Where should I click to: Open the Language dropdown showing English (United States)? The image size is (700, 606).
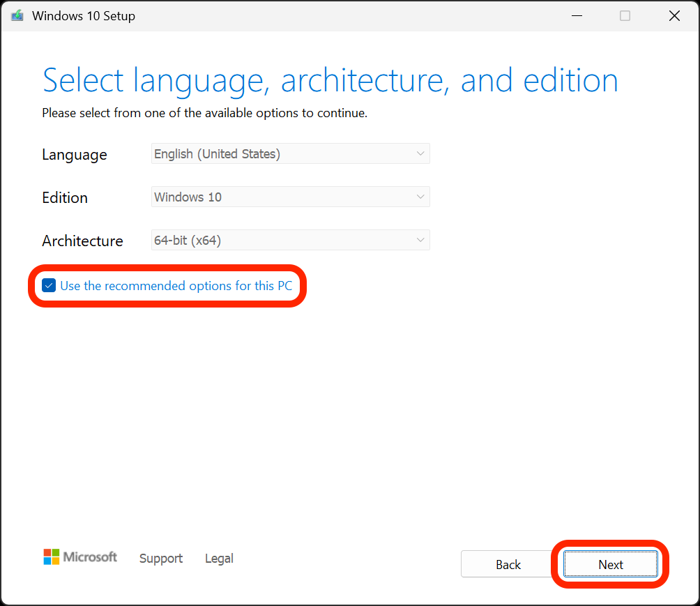tap(291, 153)
